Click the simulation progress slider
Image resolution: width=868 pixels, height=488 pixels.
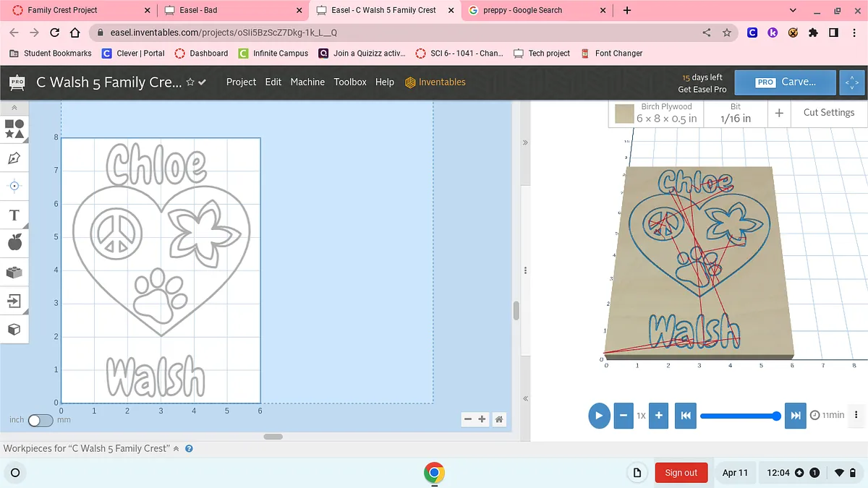(738, 416)
